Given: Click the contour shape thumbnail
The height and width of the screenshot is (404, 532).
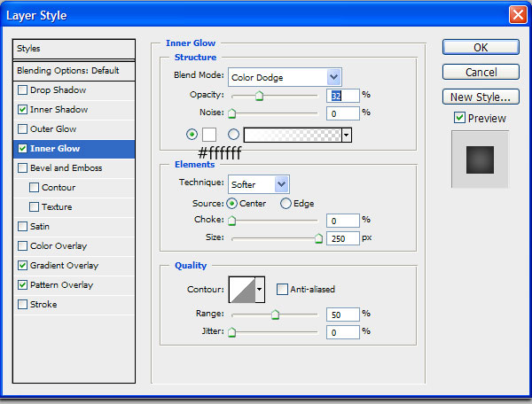Looking at the screenshot, I should coord(242,290).
